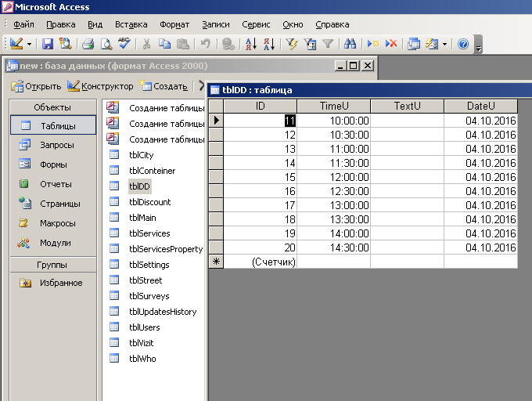Open the Записи menu
532x401 pixels.
215,24
